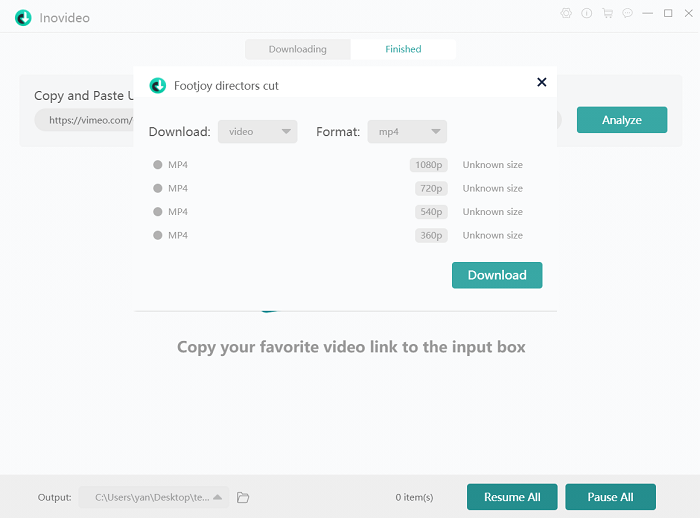
Task: Click the vimeo URL input field
Action: click(85, 120)
